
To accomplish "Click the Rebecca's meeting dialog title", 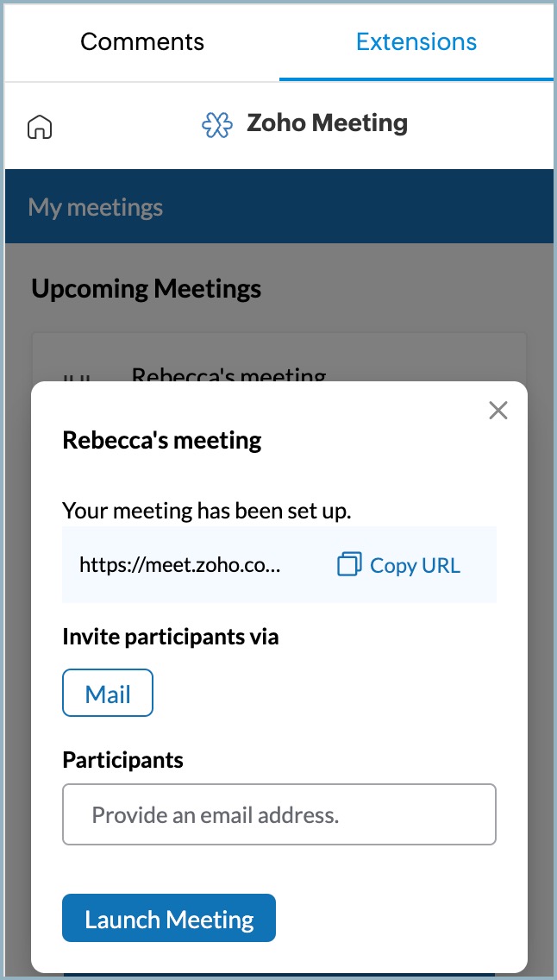I will 162,441.
